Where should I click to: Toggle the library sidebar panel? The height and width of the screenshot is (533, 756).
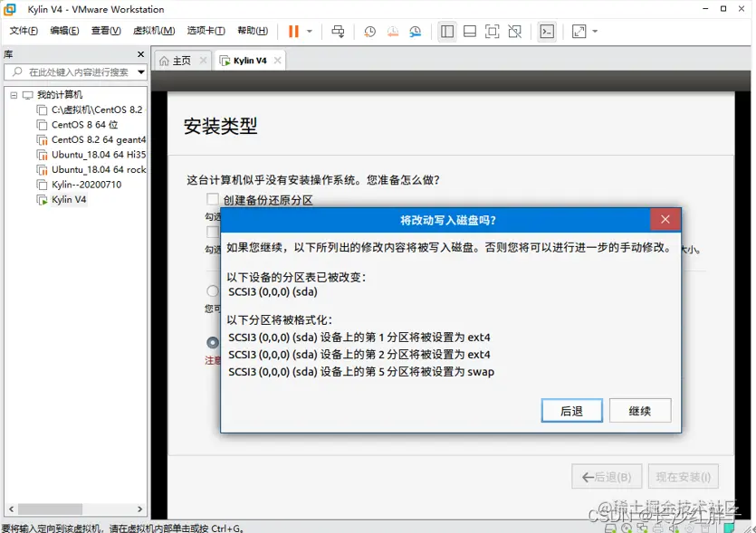click(x=446, y=31)
